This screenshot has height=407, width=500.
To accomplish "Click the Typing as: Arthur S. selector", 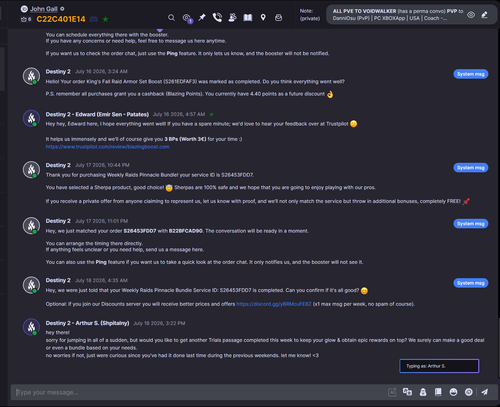I will point(439,366).
